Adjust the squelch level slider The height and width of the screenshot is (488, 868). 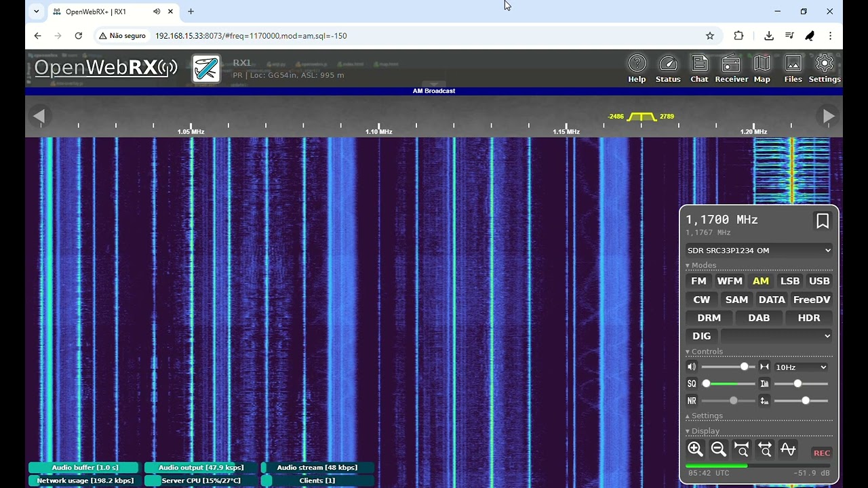pyautogui.click(x=728, y=384)
